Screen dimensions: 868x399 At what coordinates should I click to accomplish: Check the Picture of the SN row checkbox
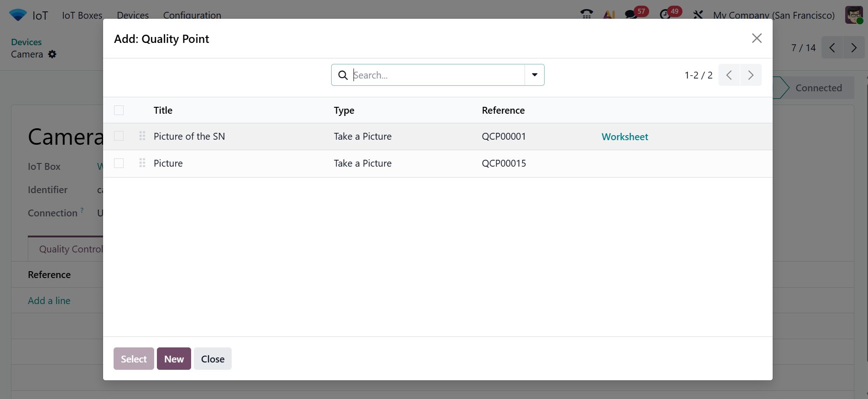click(119, 136)
